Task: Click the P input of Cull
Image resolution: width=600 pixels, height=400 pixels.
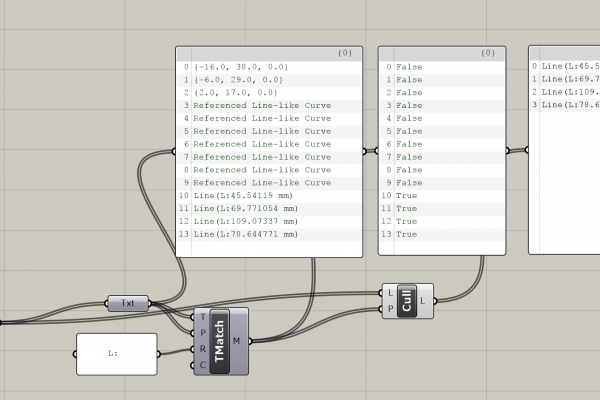Action: pos(390,309)
